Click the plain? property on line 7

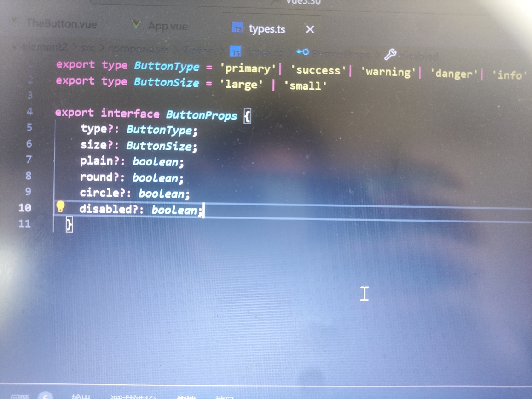tap(100, 161)
